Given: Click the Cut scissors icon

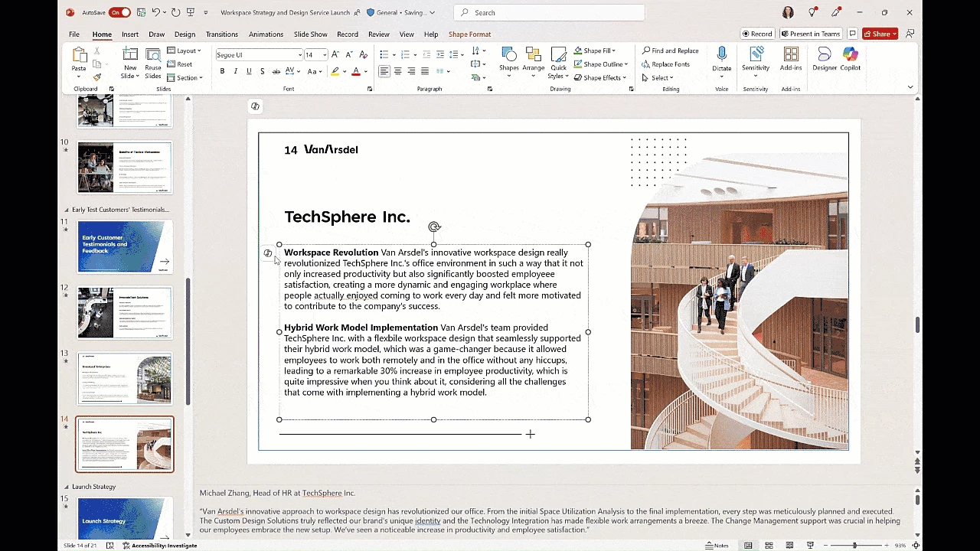Looking at the screenshot, I should [x=97, y=51].
